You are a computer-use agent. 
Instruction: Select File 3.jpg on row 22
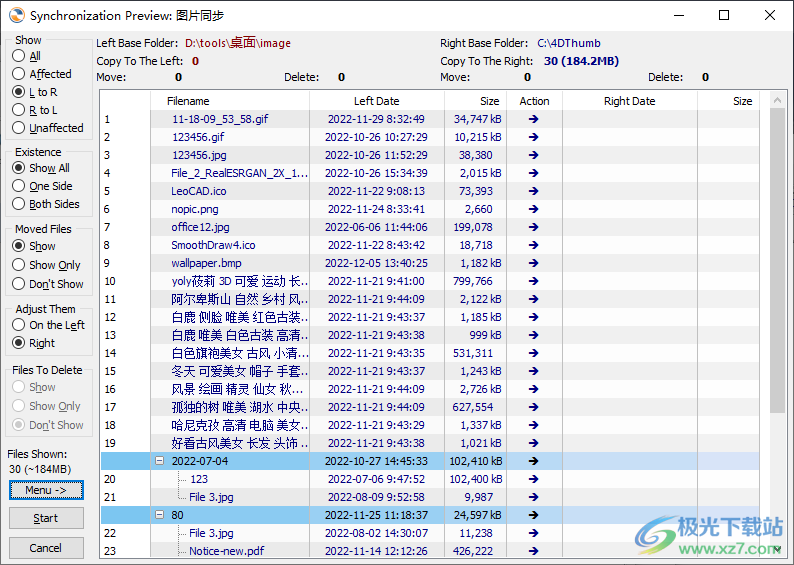pos(211,533)
